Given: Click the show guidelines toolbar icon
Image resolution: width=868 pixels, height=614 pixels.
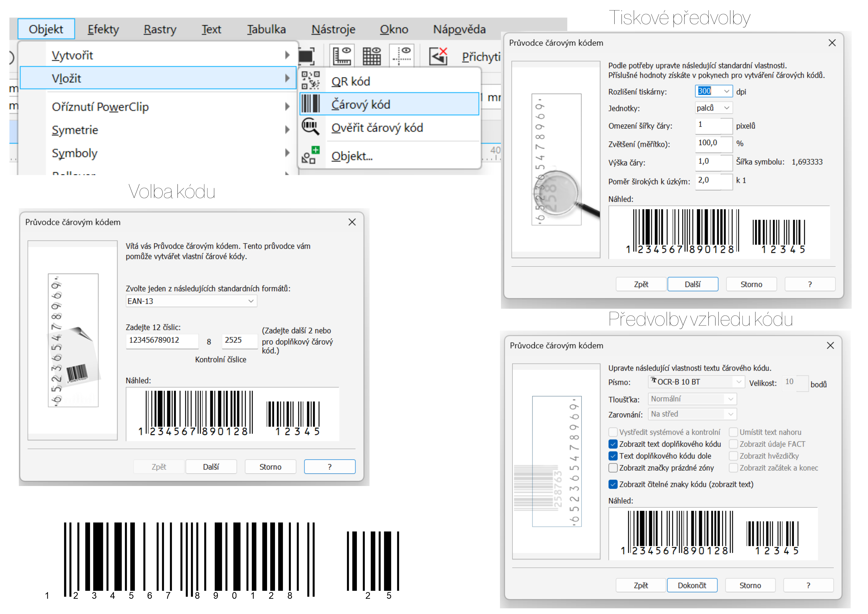Looking at the screenshot, I should click(401, 56).
